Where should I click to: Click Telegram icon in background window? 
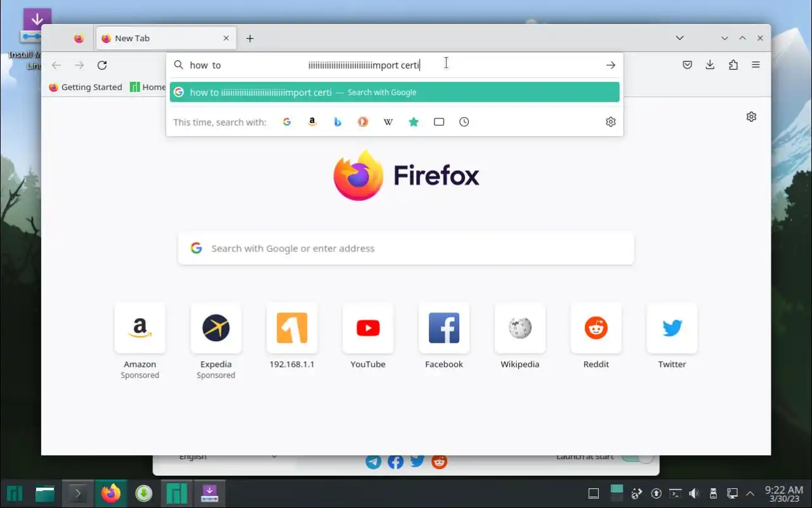click(x=374, y=462)
